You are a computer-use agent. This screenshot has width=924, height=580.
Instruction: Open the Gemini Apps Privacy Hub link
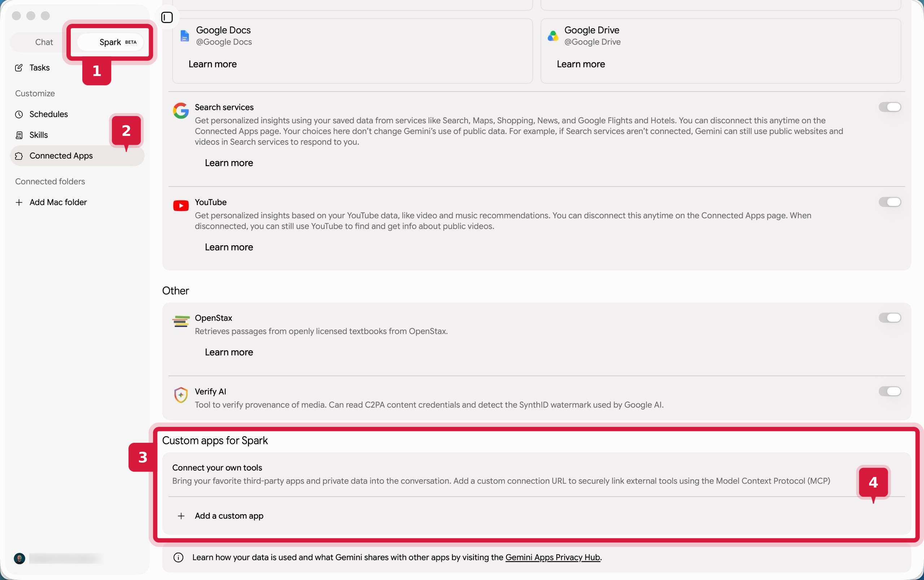point(553,557)
